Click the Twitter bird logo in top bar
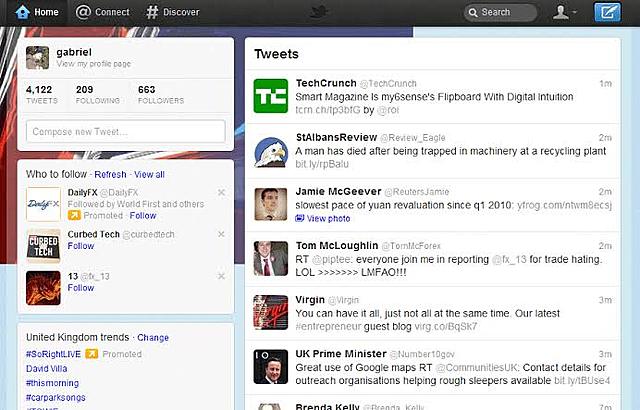Screen dimensions: 640x410 click(x=320, y=12)
